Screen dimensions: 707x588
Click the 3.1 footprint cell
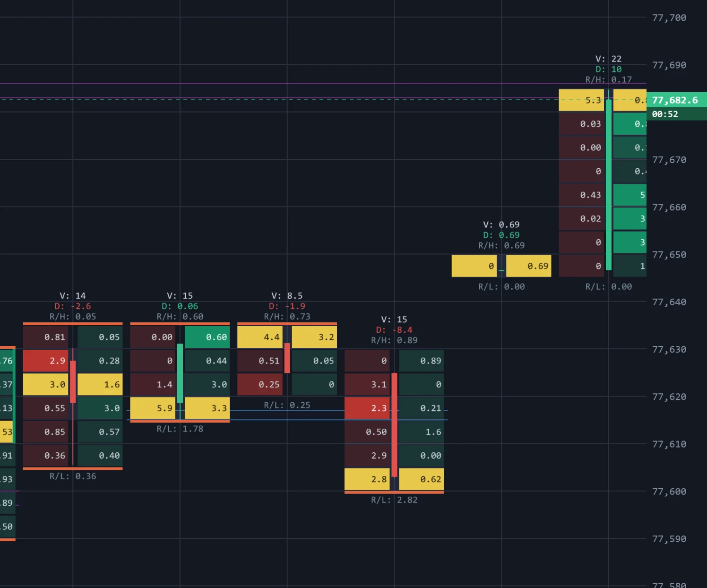(367, 384)
